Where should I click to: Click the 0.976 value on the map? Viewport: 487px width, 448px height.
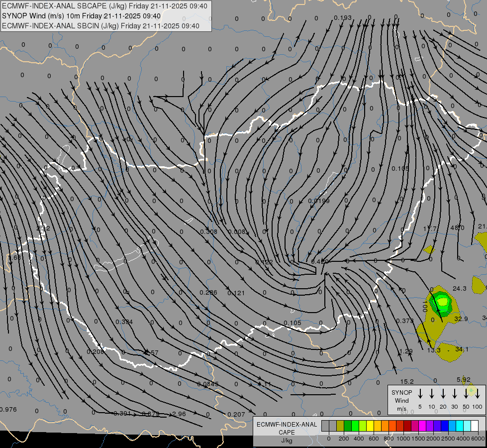tap(8, 410)
